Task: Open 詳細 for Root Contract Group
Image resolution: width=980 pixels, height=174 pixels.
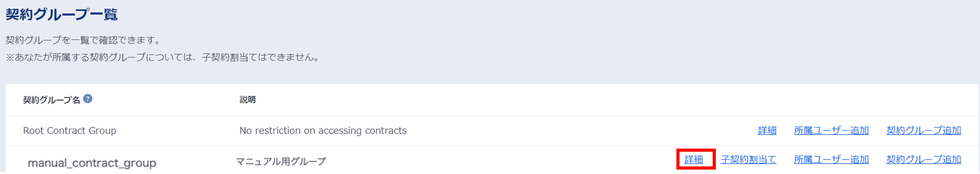Action: (767, 131)
